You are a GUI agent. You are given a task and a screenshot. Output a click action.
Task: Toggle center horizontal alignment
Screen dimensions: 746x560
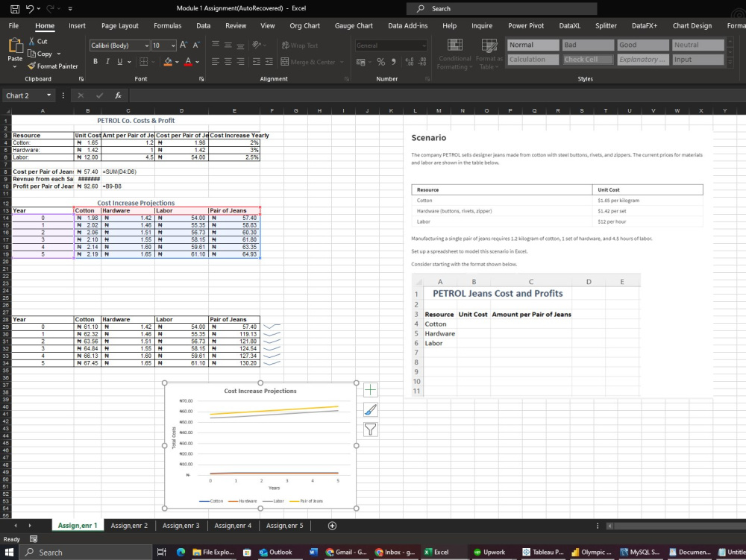228,61
